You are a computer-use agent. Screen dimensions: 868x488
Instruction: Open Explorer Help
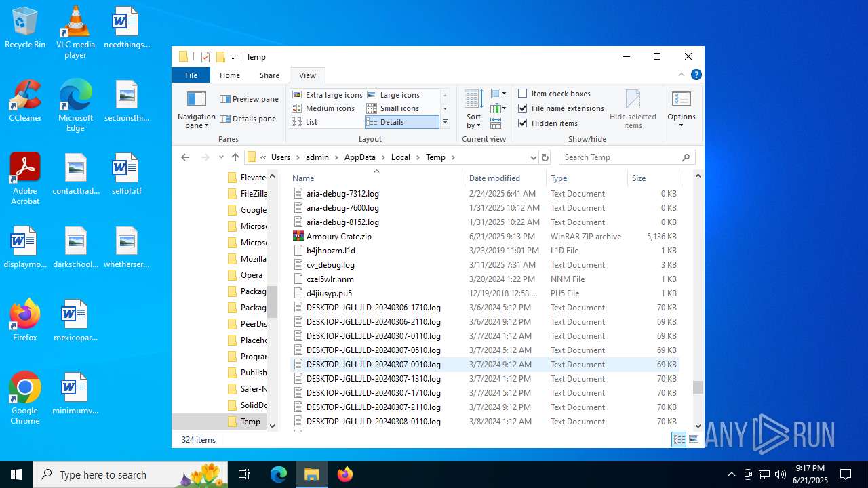[696, 75]
